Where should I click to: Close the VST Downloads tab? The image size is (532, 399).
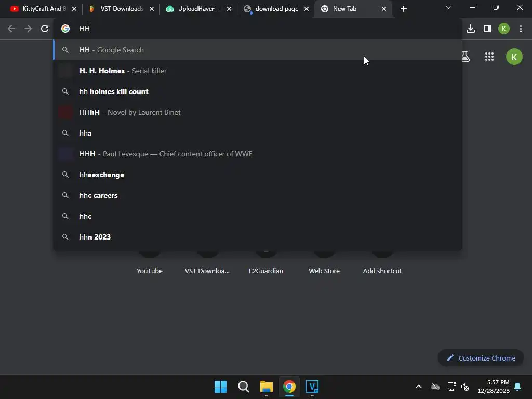click(x=152, y=9)
